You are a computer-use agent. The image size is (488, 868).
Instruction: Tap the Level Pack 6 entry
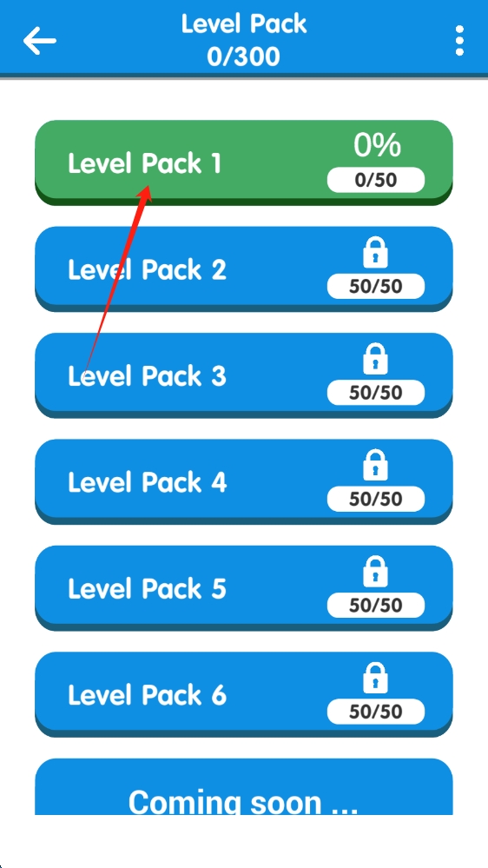coord(244,694)
